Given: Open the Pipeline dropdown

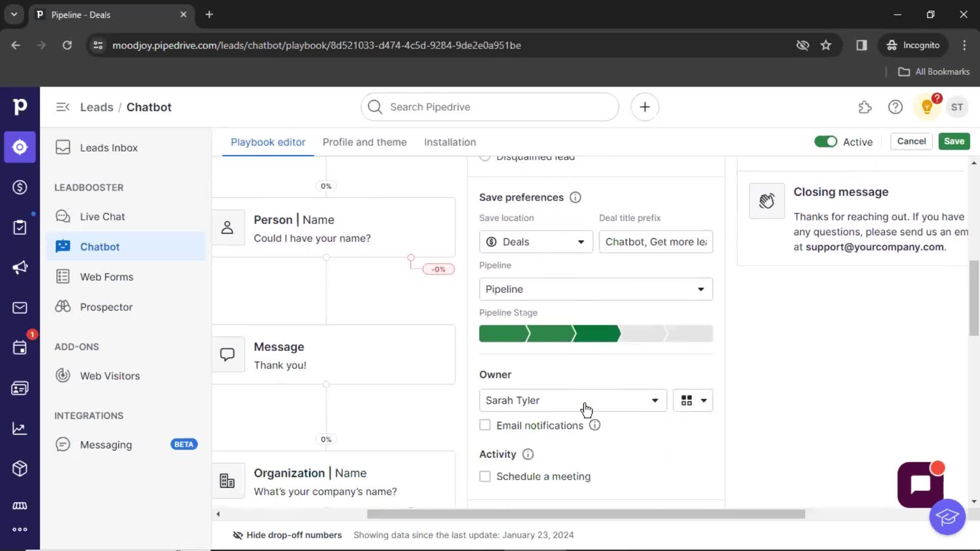Looking at the screenshot, I should click(596, 289).
